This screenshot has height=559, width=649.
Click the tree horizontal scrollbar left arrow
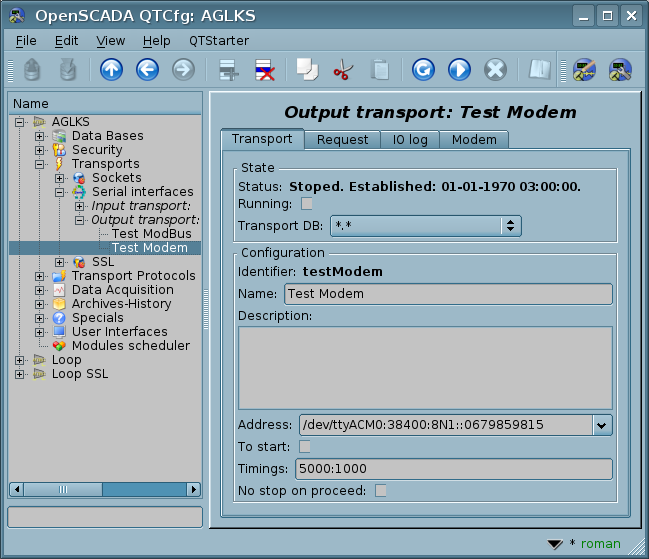[x=17, y=489]
